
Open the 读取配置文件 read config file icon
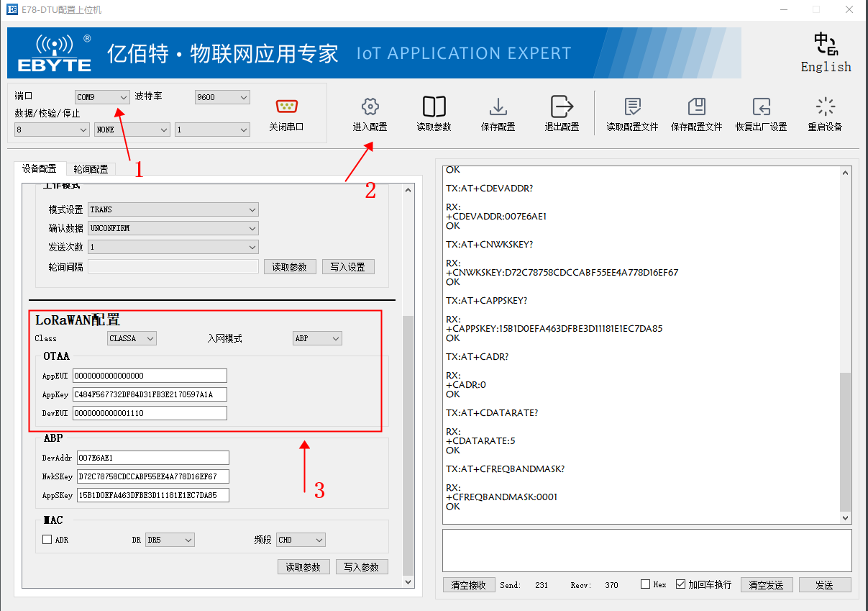[631, 112]
